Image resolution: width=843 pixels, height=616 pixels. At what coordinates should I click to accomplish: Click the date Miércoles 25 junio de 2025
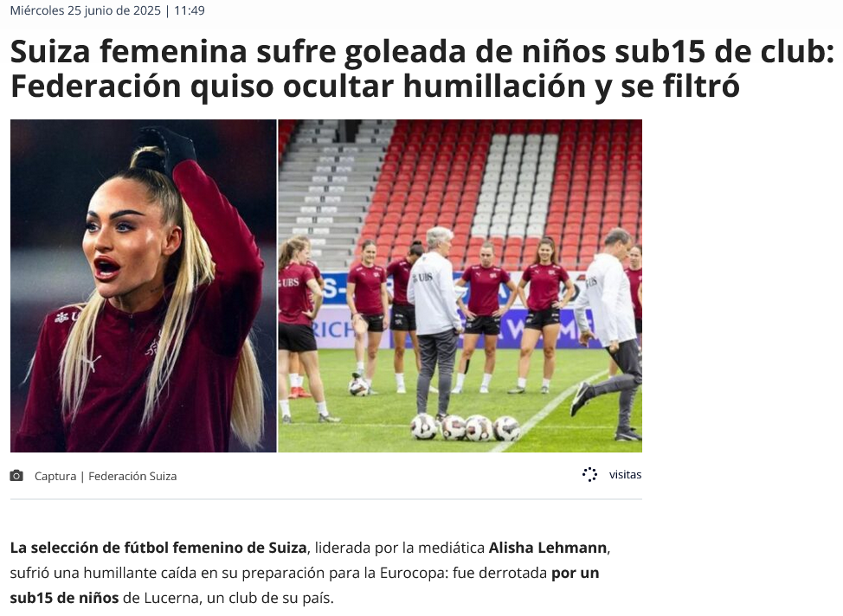pos(86,10)
